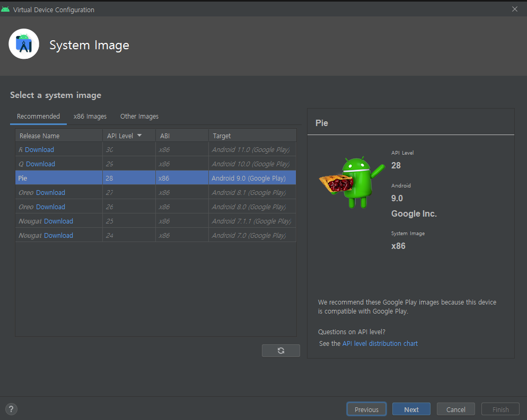Click the Finish button

[x=500, y=409]
